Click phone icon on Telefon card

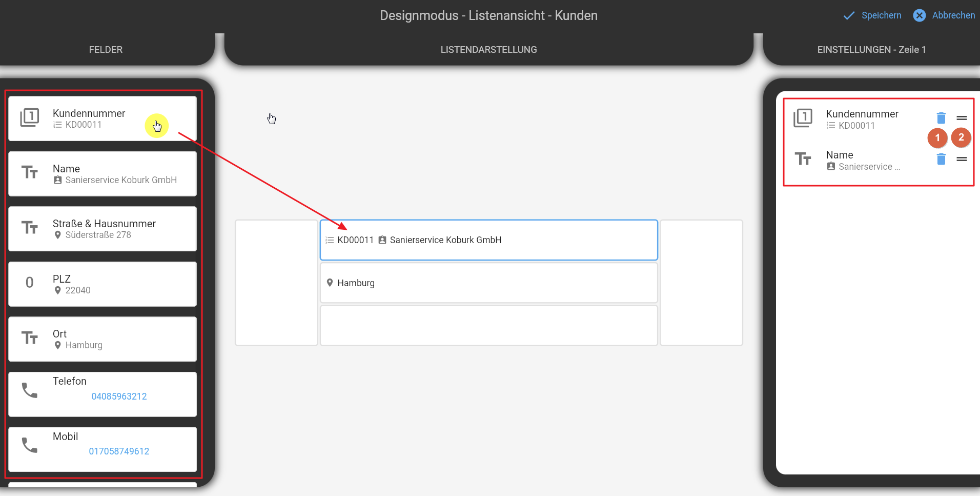click(x=30, y=390)
